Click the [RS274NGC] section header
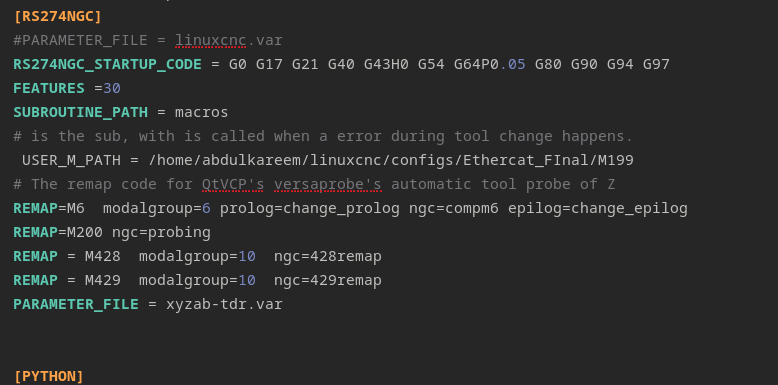This screenshot has height=385, width=778. tap(58, 16)
